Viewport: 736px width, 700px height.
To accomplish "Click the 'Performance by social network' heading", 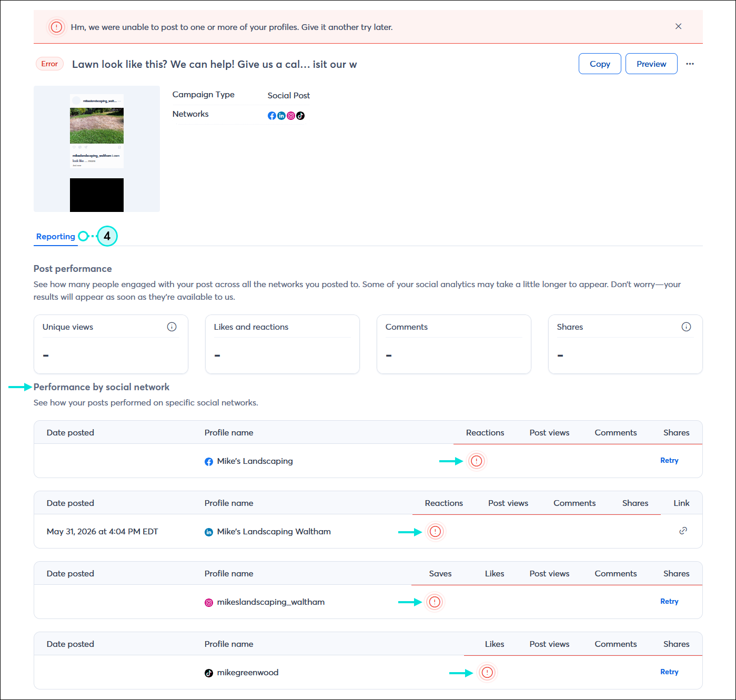I will 102,387.
